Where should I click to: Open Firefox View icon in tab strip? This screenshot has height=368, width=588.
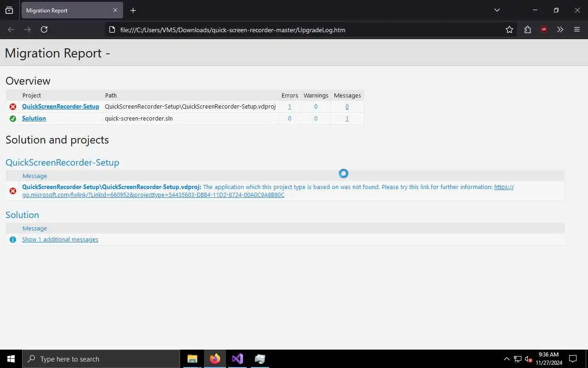coord(9,10)
